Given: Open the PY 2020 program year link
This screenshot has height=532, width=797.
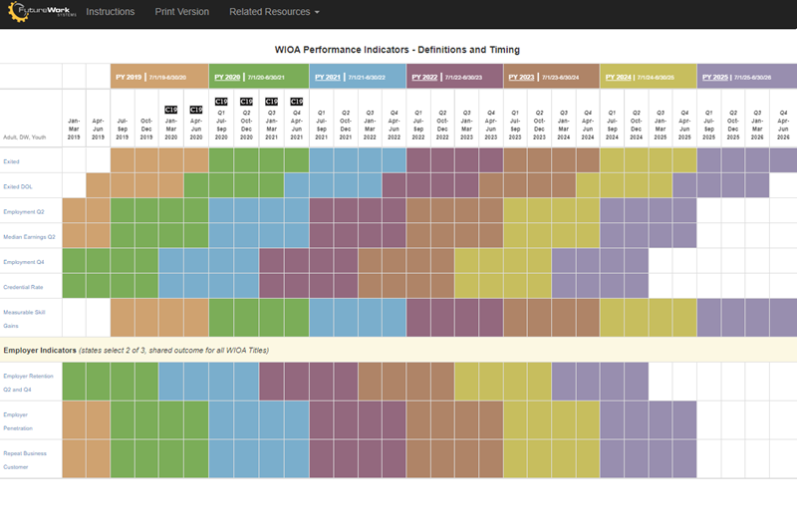Looking at the screenshot, I should pos(228,77).
